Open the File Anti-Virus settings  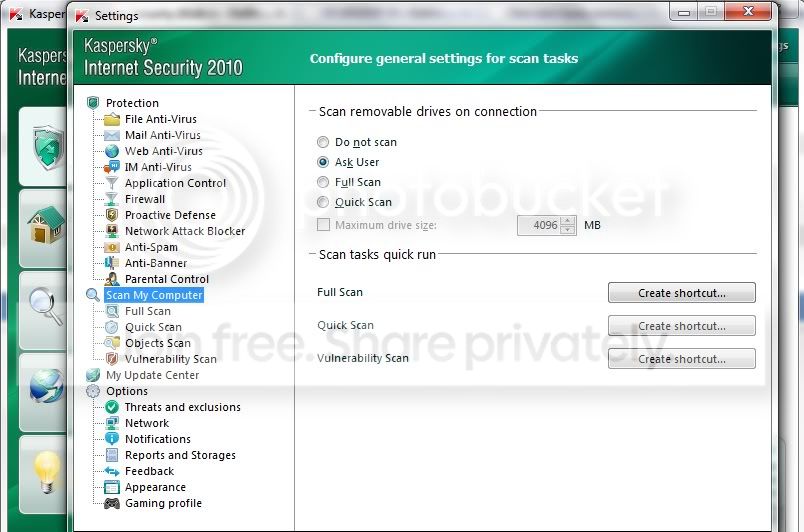160,119
